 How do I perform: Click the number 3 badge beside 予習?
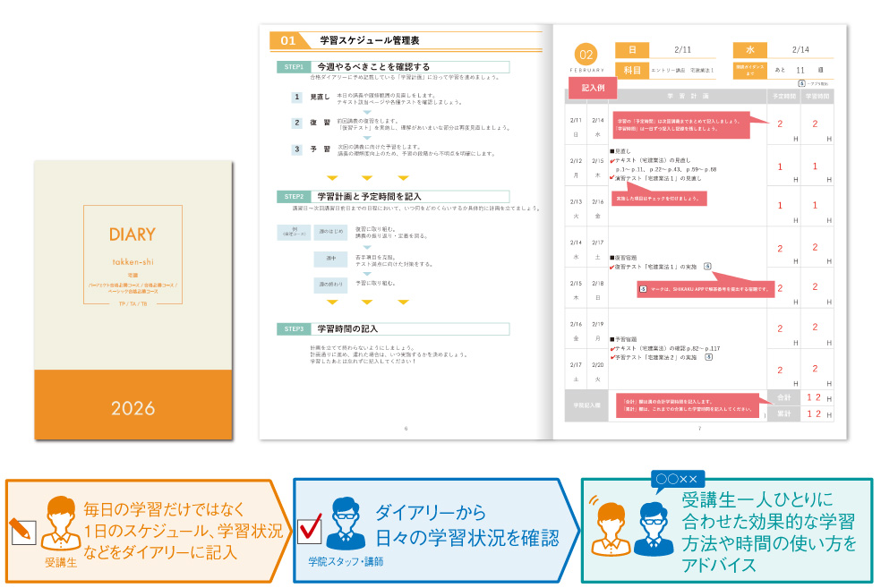(296, 149)
